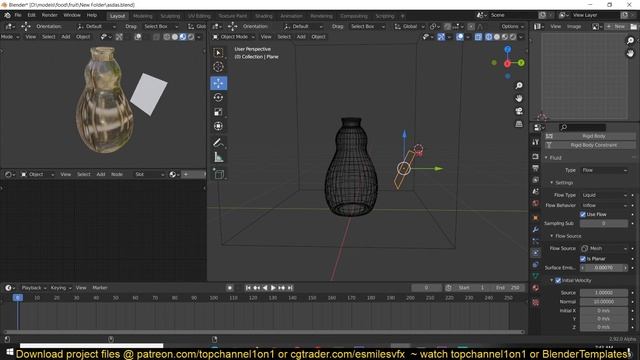Toggle the Use Flow checkbox
Image resolution: width=640 pixels, height=360 pixels.
click(x=583, y=214)
